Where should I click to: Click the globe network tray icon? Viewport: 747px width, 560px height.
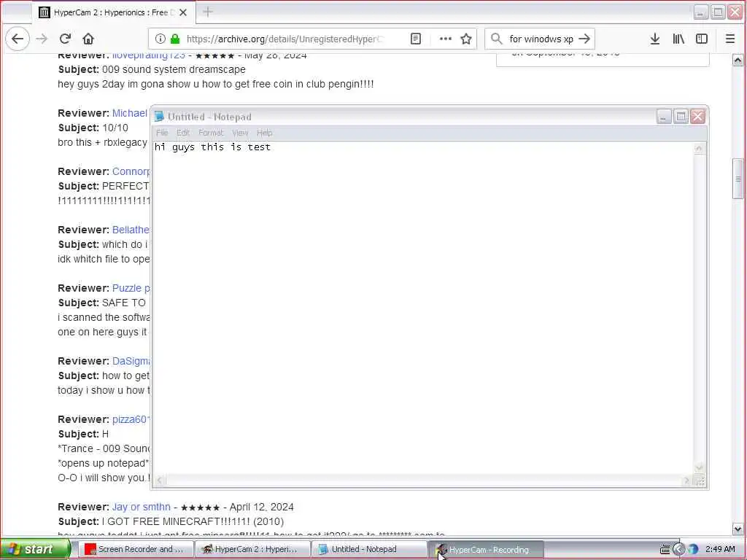693,550
